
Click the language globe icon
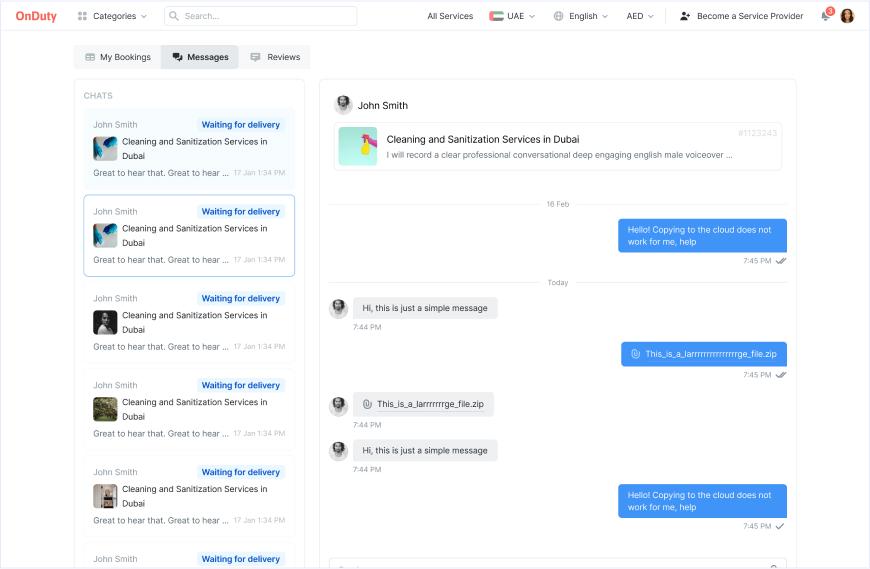pos(558,16)
